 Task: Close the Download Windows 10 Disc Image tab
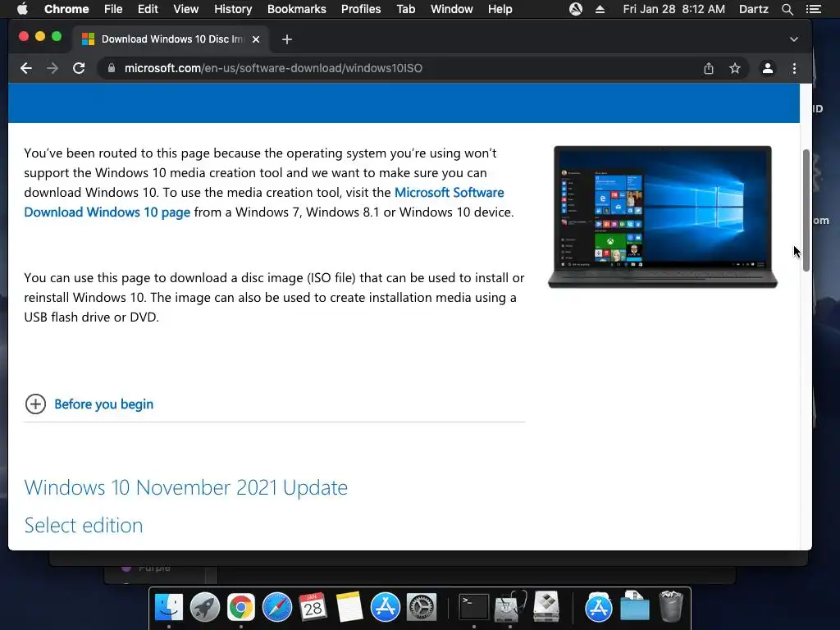256,39
